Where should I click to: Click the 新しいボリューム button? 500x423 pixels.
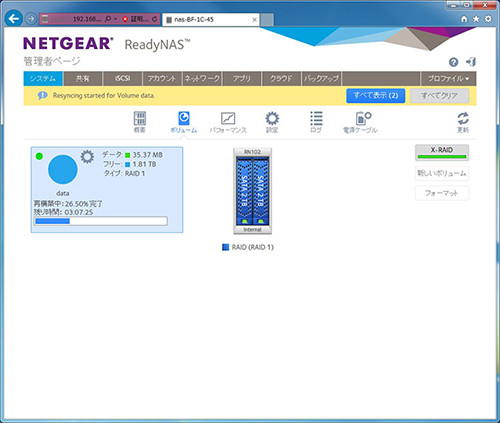click(x=442, y=173)
